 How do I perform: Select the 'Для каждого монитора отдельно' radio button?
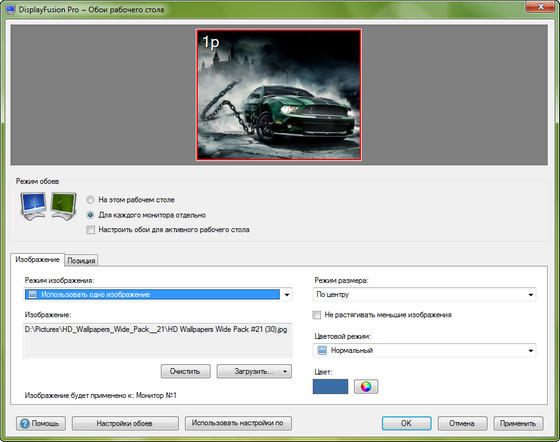pos(90,215)
